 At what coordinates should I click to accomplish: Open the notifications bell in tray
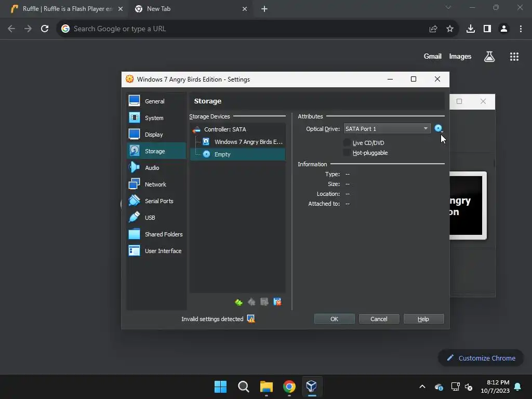518,387
